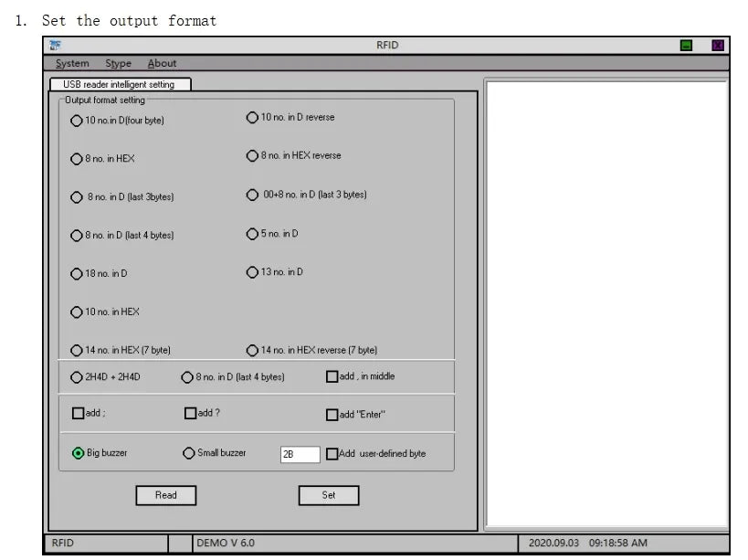This screenshot has width=748, height=560.
Task: Select 8 no. in D (last 4 bytes) beside 2H4D + 2H4D
Action: point(187,377)
